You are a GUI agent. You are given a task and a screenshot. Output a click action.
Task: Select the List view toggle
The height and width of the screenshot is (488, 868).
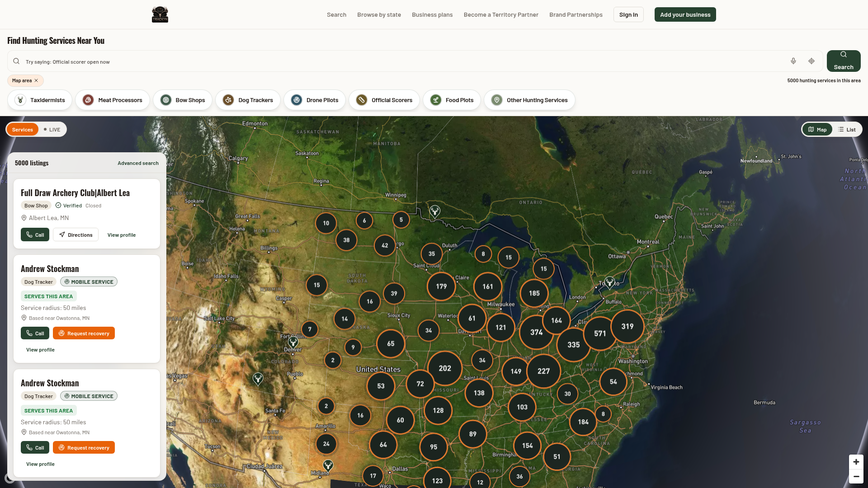[847, 130]
